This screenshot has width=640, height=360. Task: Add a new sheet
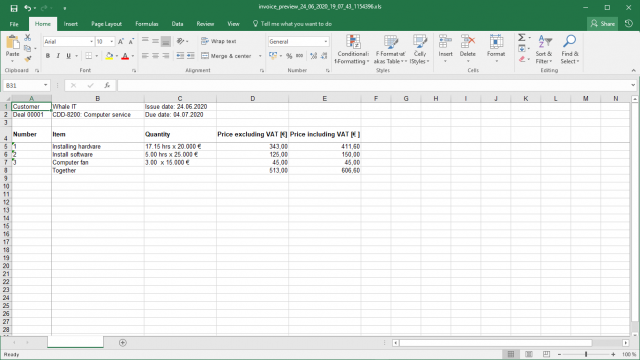pyautogui.click(x=122, y=343)
